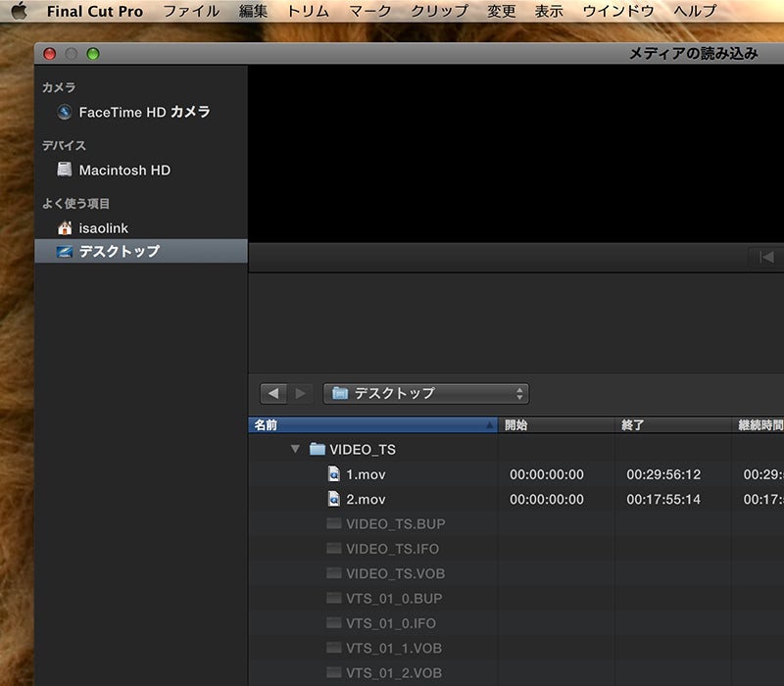Open the マーク menu
The image size is (784, 686).
370,11
